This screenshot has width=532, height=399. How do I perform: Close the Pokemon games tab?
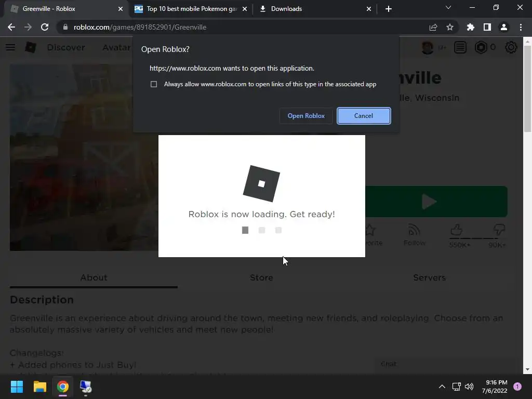[x=245, y=9]
